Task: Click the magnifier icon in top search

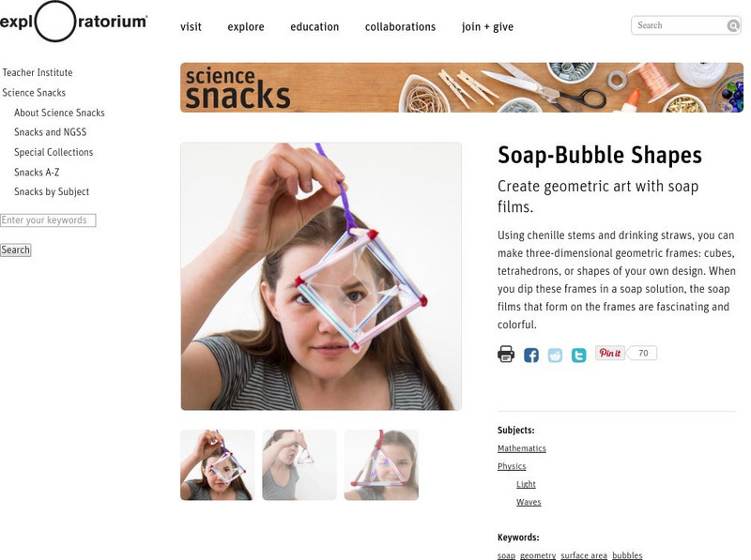Action: pyautogui.click(x=733, y=25)
